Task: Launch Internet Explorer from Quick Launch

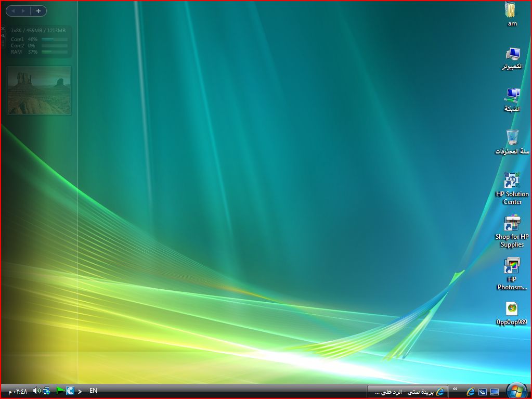Action: point(470,392)
